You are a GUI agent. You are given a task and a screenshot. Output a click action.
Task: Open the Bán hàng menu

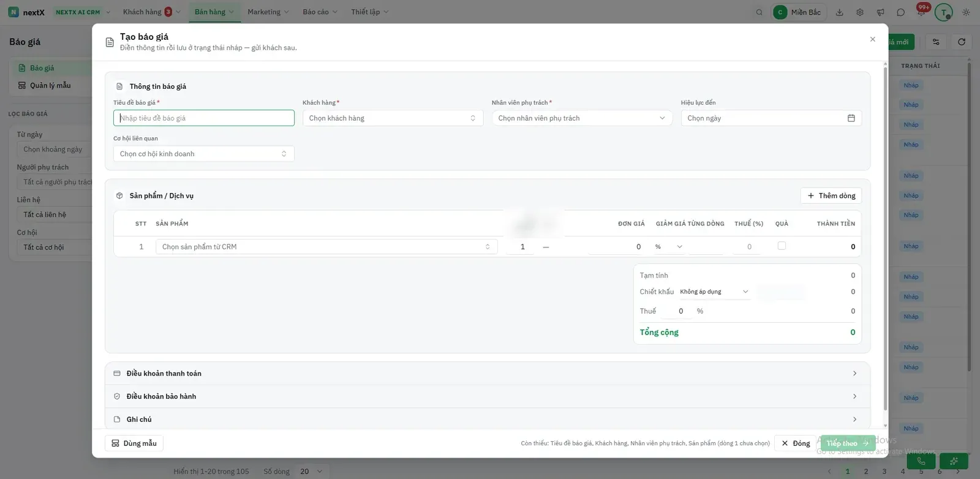click(x=214, y=12)
